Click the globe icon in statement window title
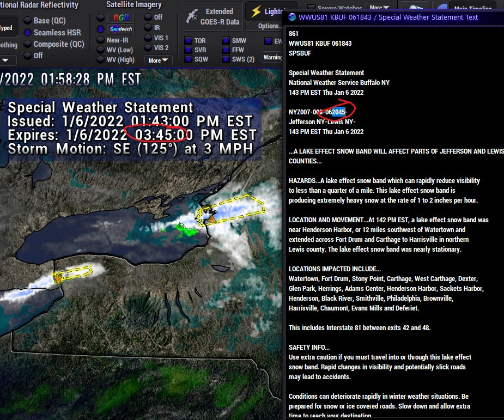 pos(292,17)
